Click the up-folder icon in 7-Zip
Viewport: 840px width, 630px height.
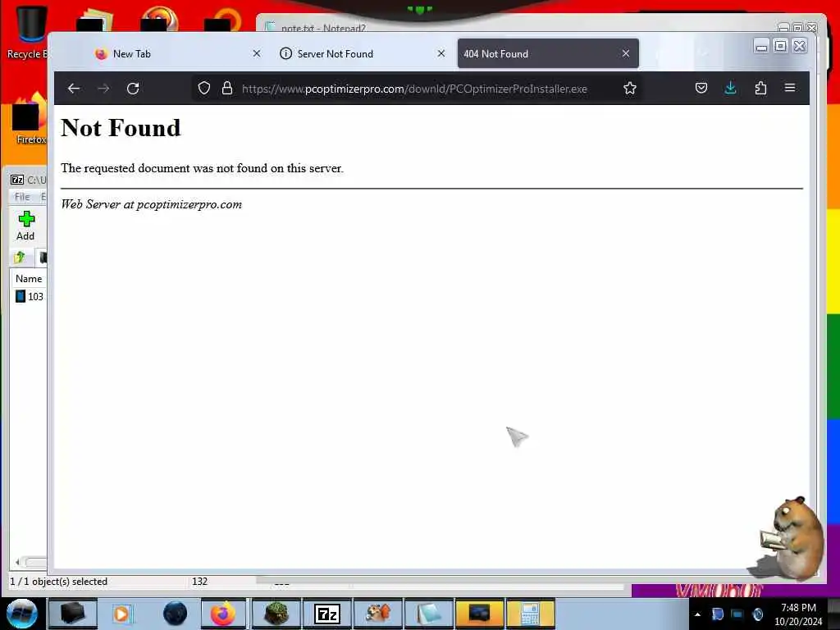tap(20, 257)
